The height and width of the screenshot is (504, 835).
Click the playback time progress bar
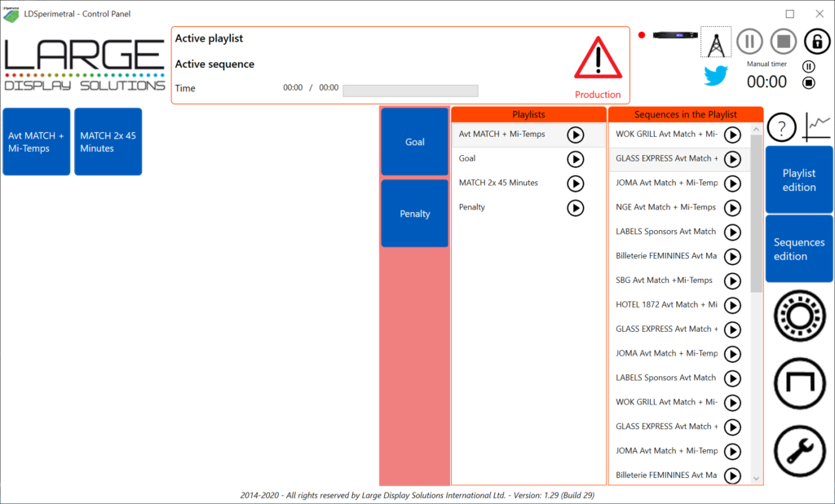point(410,91)
